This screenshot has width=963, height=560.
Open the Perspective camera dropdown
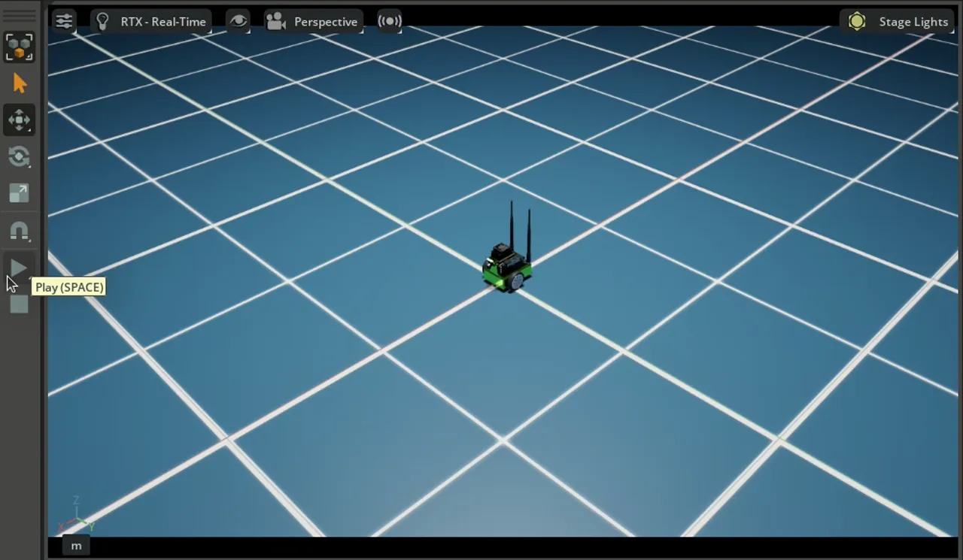(314, 22)
